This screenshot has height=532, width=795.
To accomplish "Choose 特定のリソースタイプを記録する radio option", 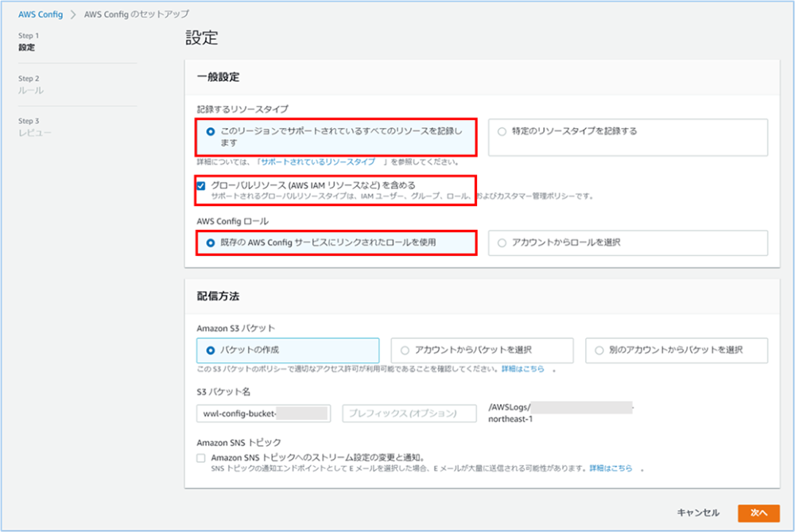I will (x=628, y=137).
